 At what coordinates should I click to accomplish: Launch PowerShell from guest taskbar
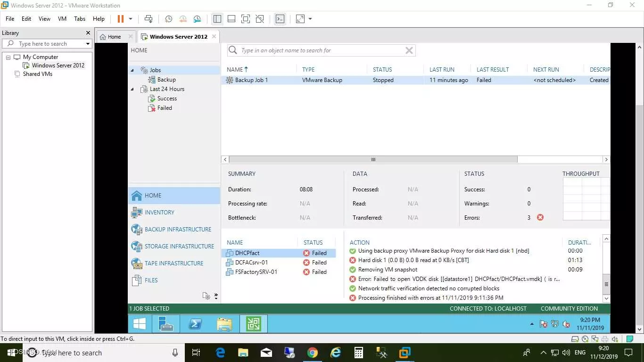195,324
